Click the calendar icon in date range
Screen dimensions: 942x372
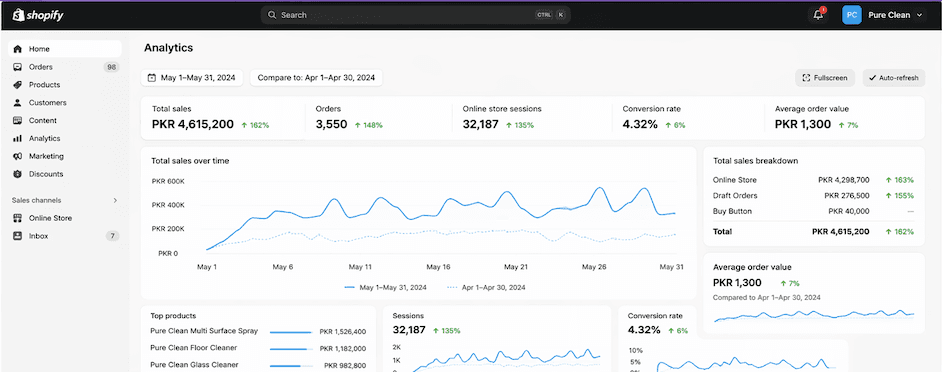click(x=152, y=78)
